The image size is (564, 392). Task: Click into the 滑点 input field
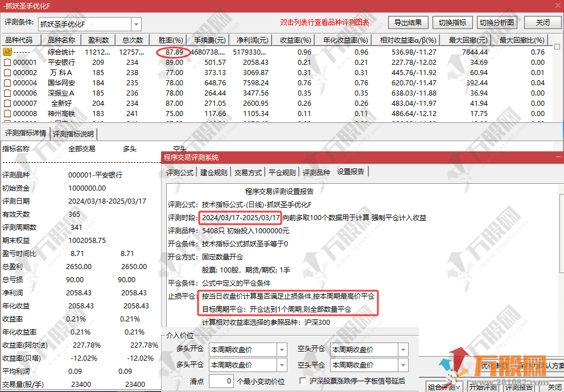point(221,381)
